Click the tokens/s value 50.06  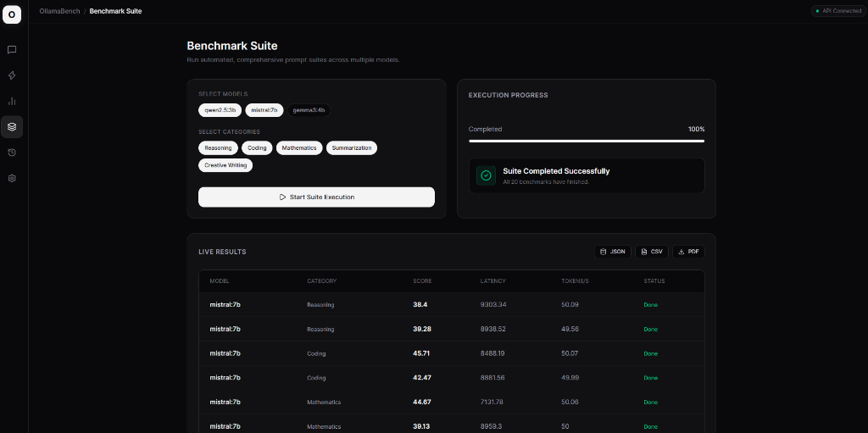coord(570,402)
